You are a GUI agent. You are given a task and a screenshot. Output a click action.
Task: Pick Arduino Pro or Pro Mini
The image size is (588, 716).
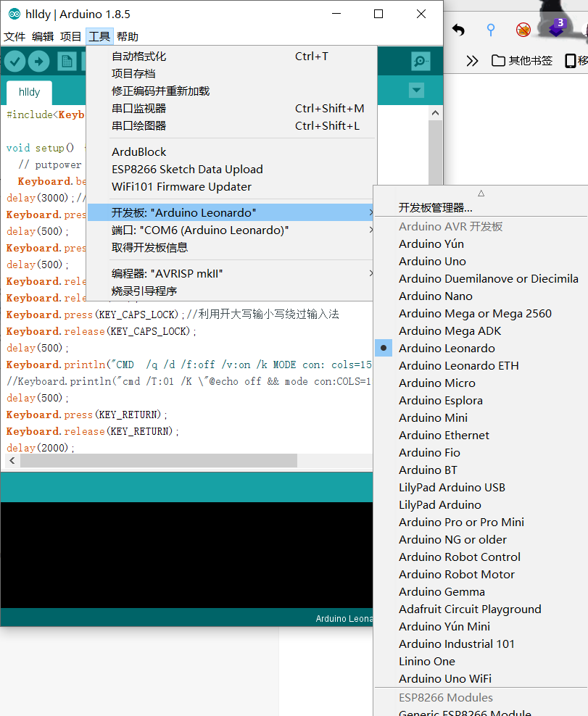point(481,522)
